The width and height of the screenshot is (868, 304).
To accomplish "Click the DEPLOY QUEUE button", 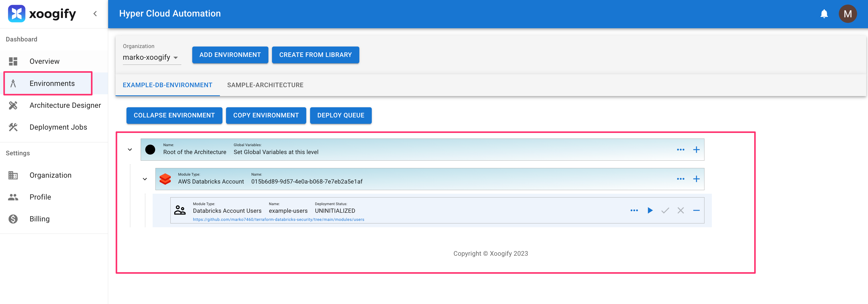I will [340, 115].
